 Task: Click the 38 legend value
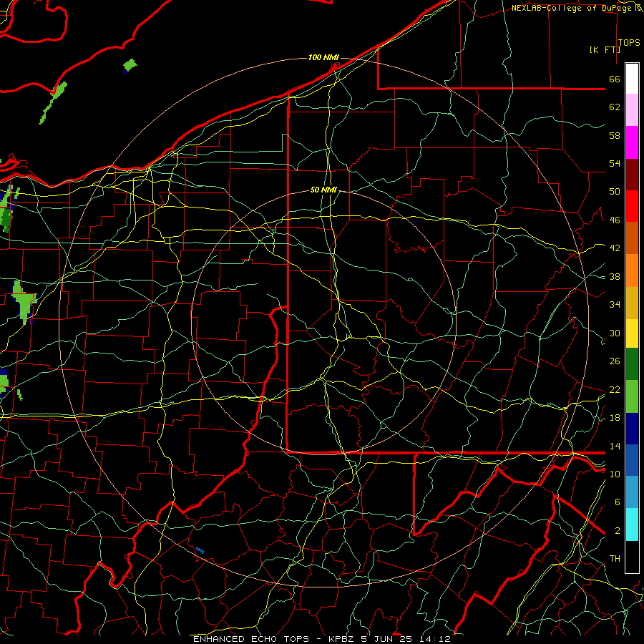(615, 276)
